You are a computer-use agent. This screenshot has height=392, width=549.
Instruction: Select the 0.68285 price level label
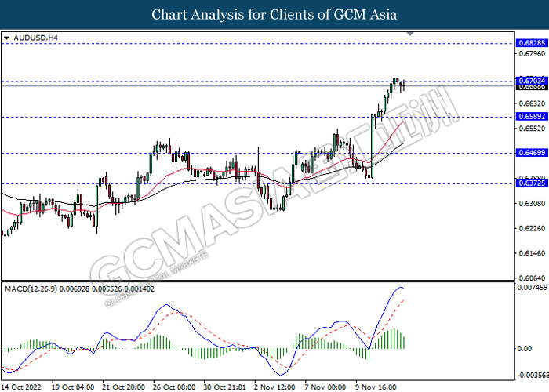click(532, 43)
